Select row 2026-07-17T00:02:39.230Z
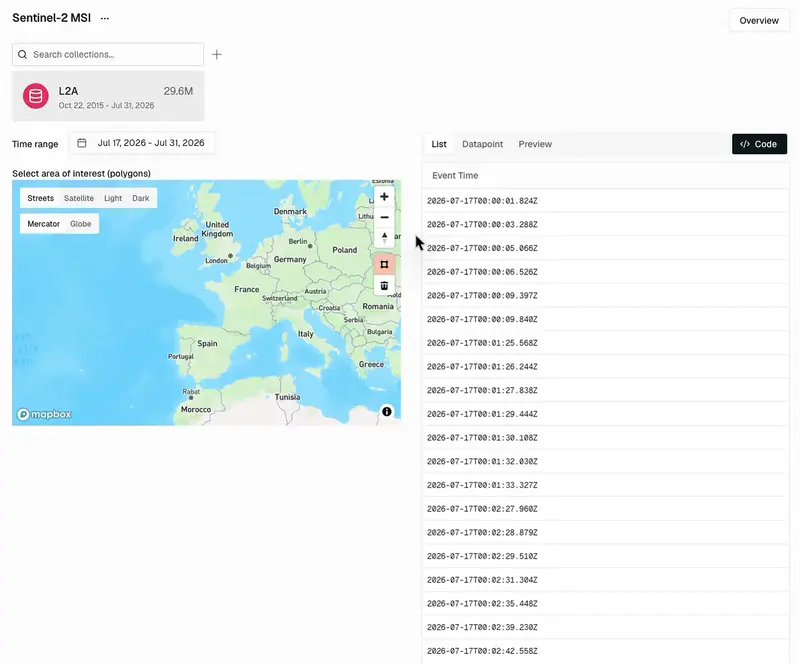The image size is (800, 664). (605, 627)
